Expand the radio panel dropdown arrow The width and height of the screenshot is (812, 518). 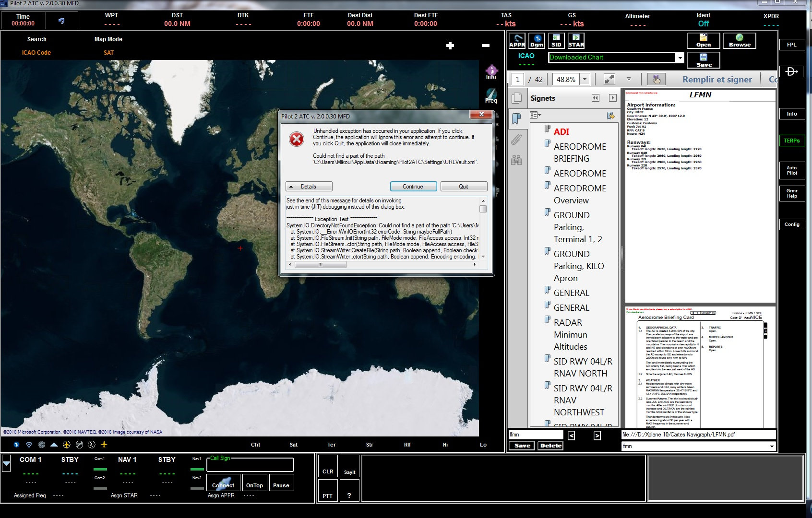6,464
